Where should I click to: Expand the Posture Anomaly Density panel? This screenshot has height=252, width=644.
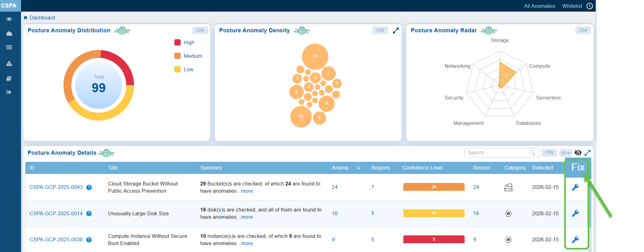tap(396, 30)
